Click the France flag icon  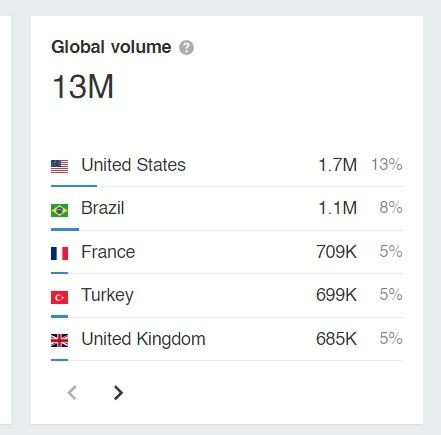59,253
